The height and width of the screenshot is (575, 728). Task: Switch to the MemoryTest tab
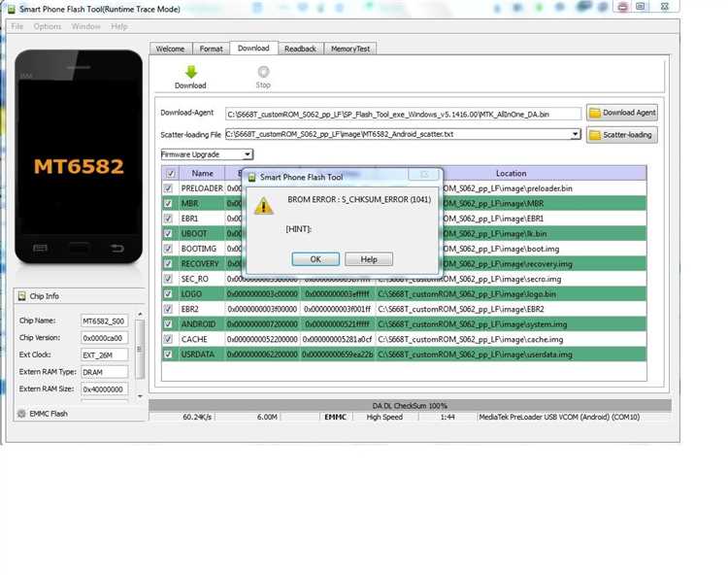350,49
